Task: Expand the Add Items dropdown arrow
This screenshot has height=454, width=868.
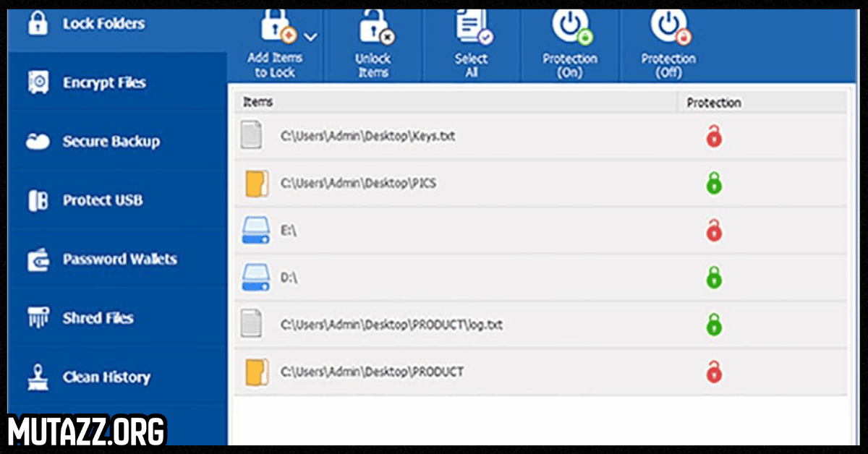Action: pos(311,36)
